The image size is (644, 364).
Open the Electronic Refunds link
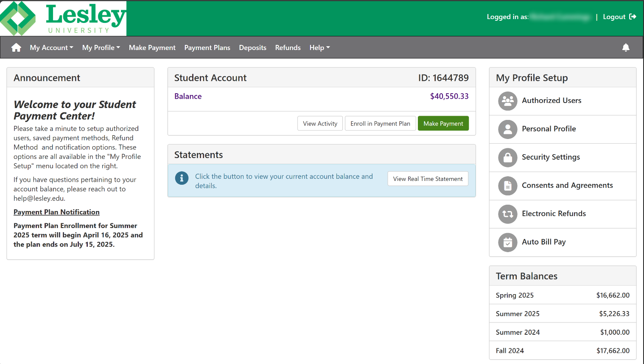[554, 214]
